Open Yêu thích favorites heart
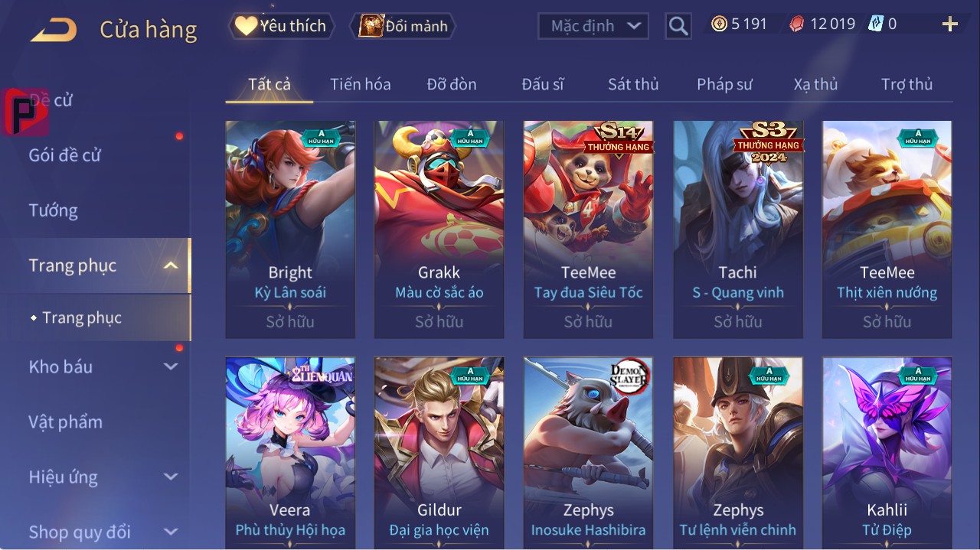Screen dimensions: 980x550 tap(246, 26)
